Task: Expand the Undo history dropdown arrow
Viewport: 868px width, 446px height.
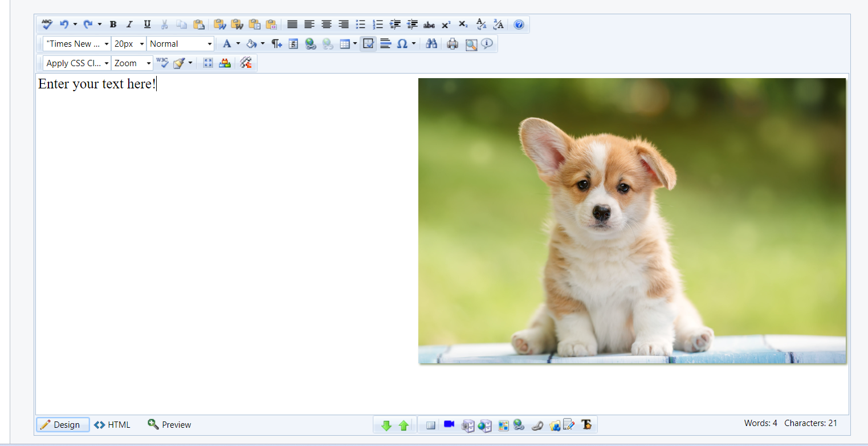Action: point(75,25)
